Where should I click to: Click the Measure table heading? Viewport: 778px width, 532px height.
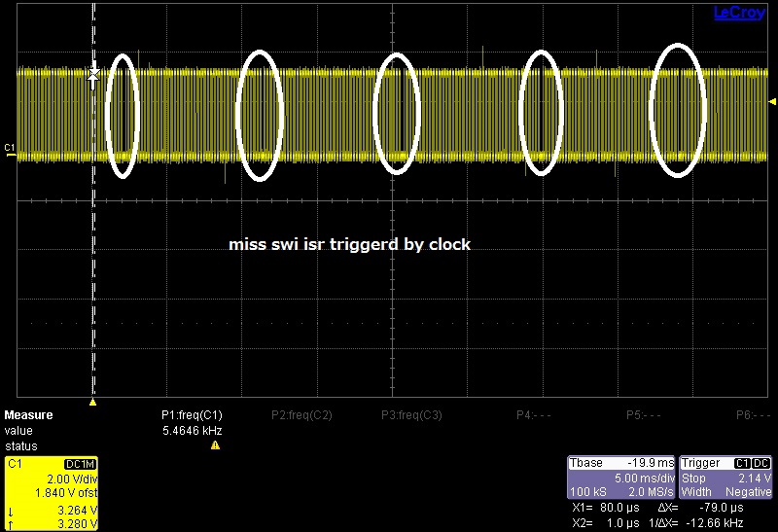(x=29, y=415)
